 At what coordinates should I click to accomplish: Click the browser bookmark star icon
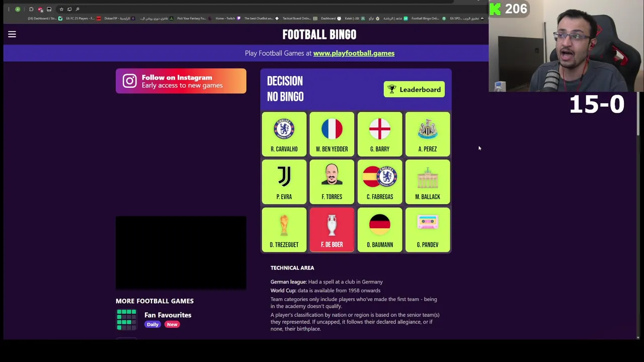point(61,9)
